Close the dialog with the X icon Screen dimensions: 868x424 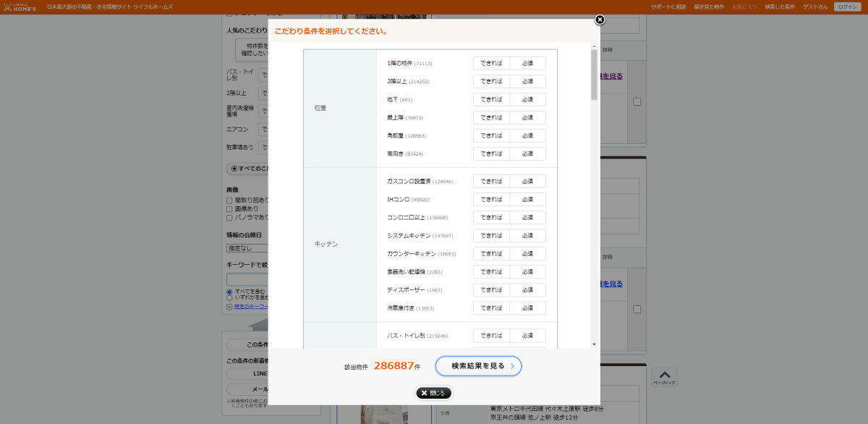(600, 20)
